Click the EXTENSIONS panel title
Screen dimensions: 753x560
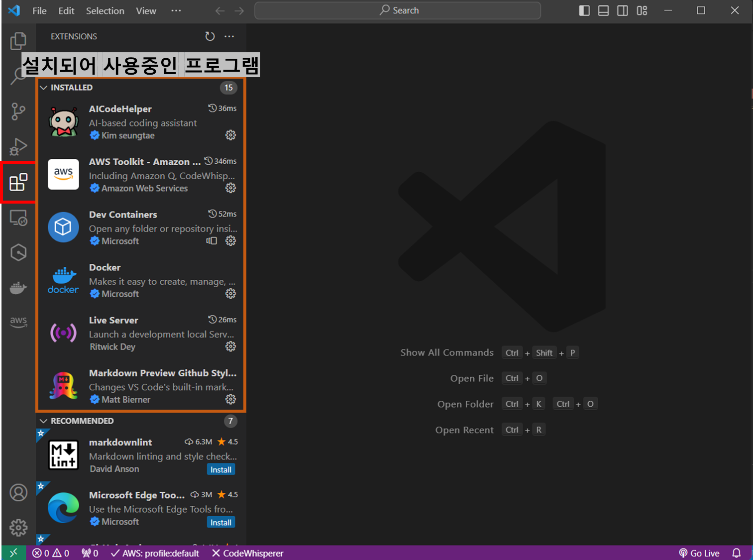tap(74, 36)
